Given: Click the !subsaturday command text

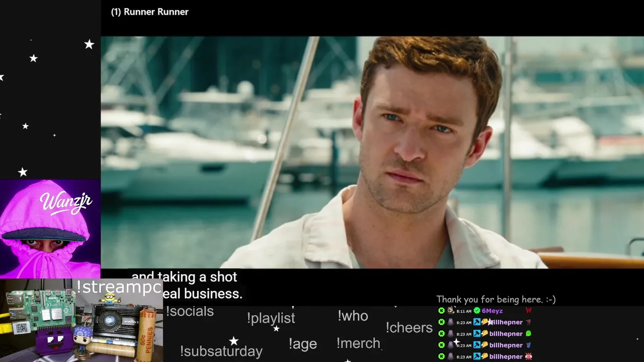Looking at the screenshot, I should tap(221, 351).
